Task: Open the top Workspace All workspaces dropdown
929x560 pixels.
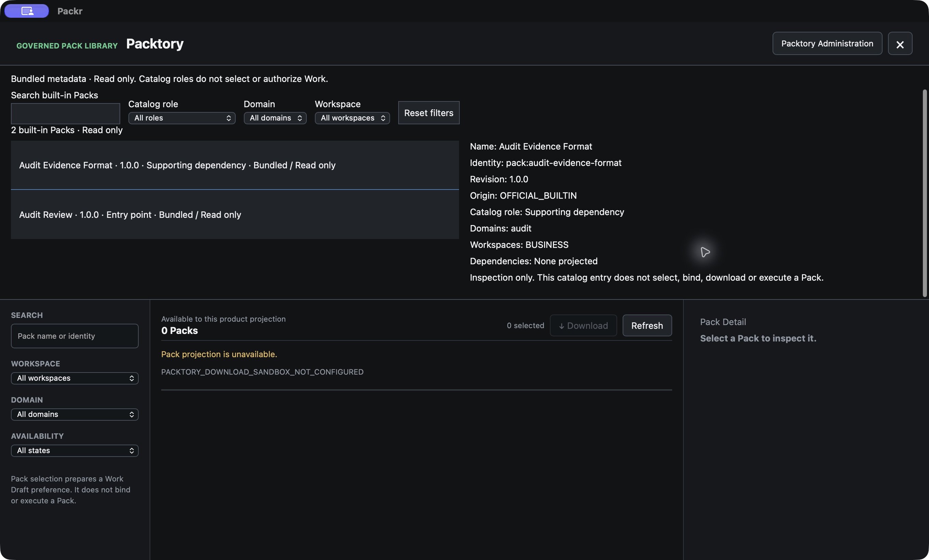Action: point(352,118)
